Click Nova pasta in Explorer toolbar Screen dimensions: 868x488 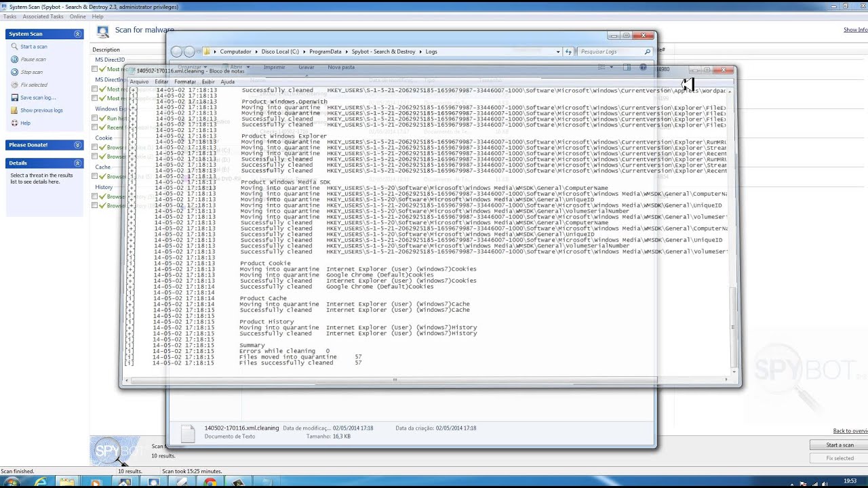click(x=341, y=67)
